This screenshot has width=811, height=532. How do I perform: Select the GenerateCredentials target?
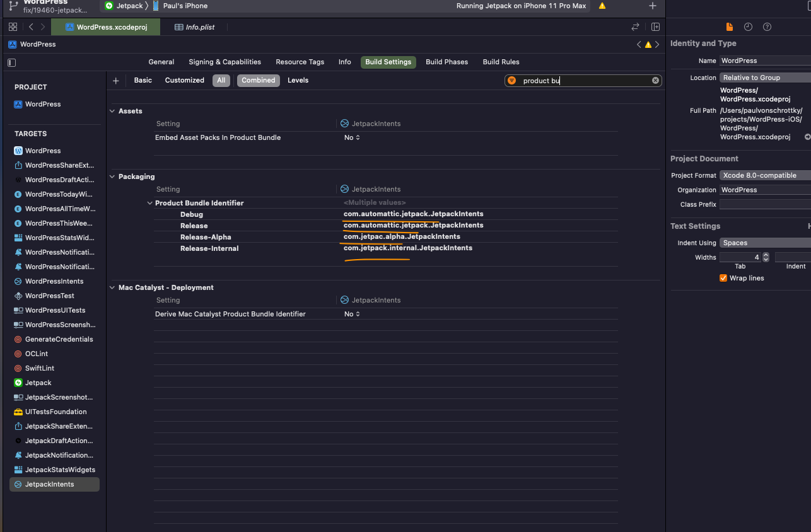tap(59, 339)
